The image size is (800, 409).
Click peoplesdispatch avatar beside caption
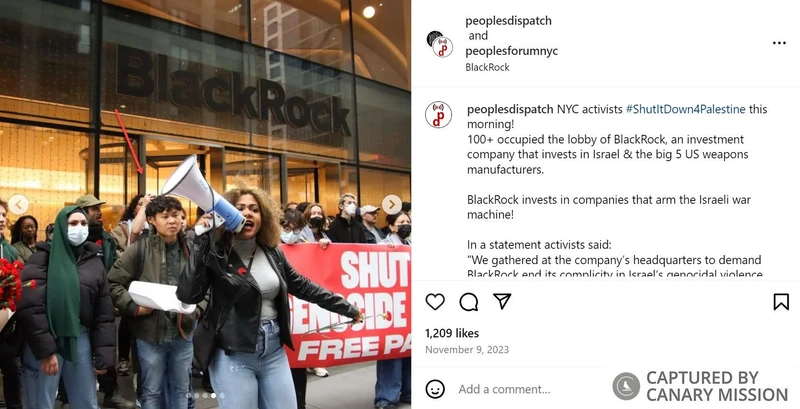coord(438,115)
